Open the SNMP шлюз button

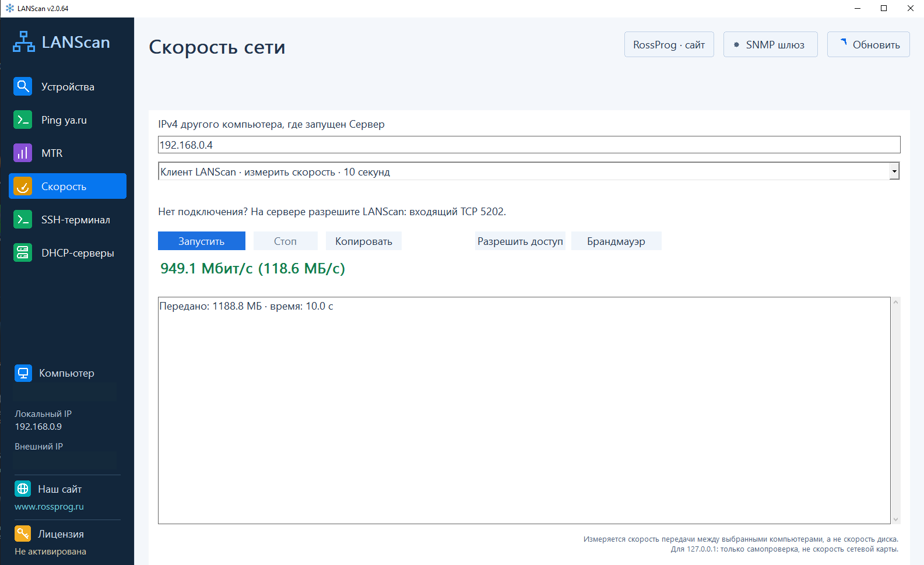click(770, 44)
